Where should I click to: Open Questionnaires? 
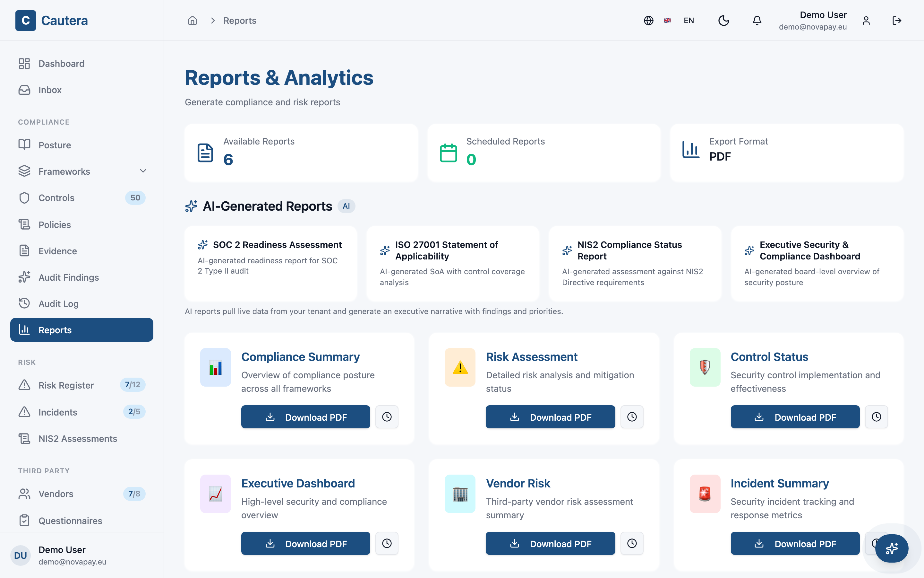(82, 520)
